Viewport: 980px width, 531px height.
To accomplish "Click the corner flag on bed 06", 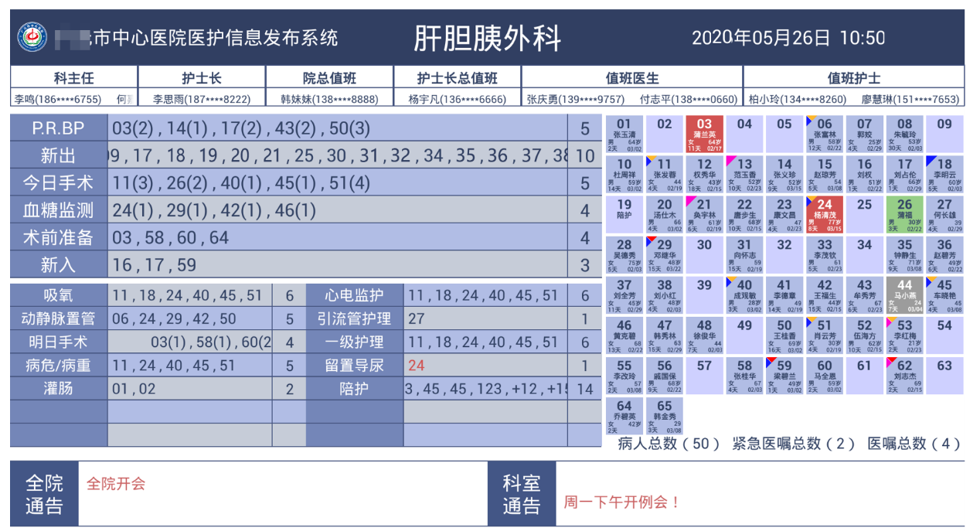I will 810,120.
